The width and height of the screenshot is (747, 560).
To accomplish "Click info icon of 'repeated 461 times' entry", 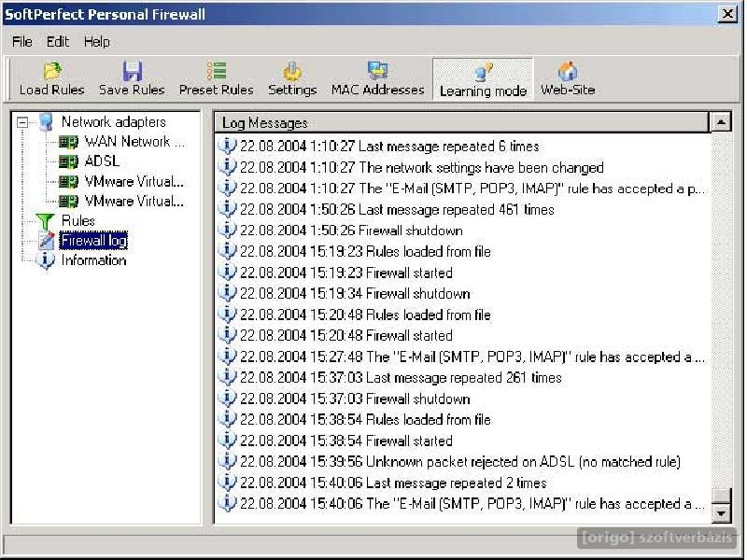I will (227, 208).
